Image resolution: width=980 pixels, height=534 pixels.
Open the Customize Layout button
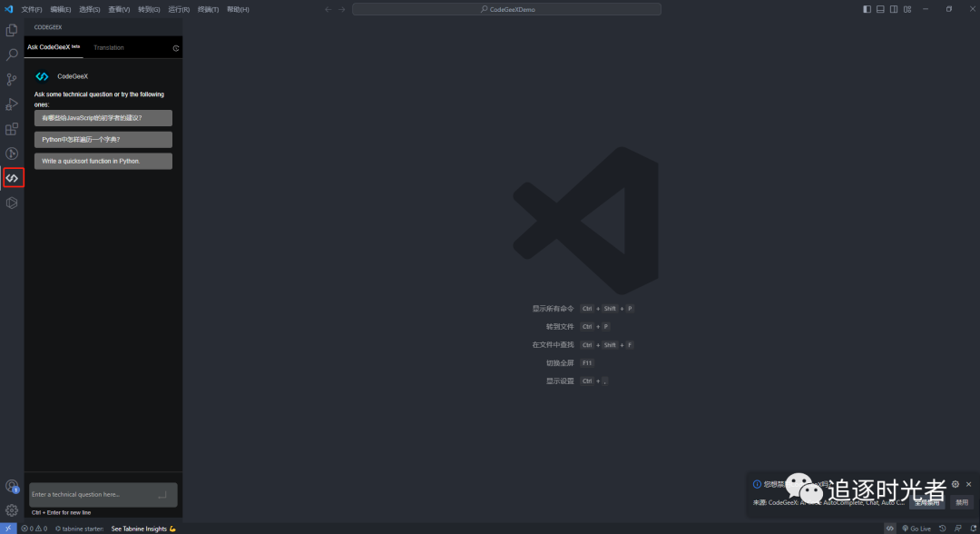coord(907,9)
